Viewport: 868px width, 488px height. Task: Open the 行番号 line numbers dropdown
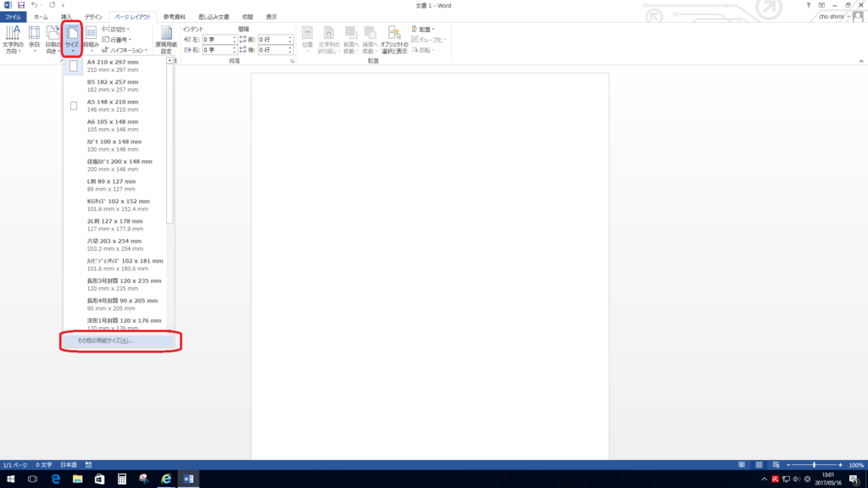click(117, 40)
